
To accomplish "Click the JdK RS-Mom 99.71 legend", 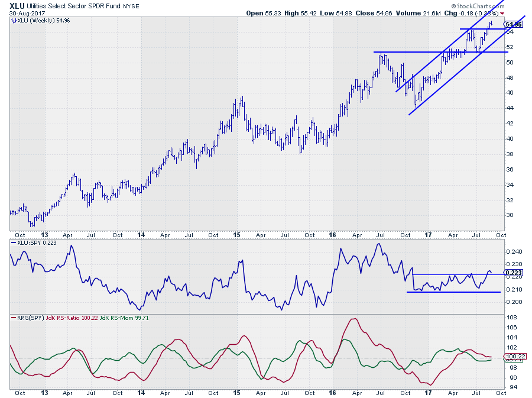I will coord(124,318).
